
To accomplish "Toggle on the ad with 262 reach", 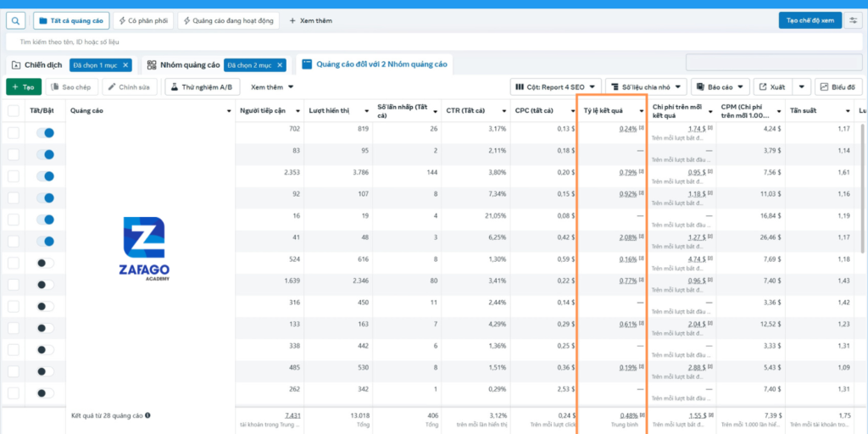I will tap(46, 393).
